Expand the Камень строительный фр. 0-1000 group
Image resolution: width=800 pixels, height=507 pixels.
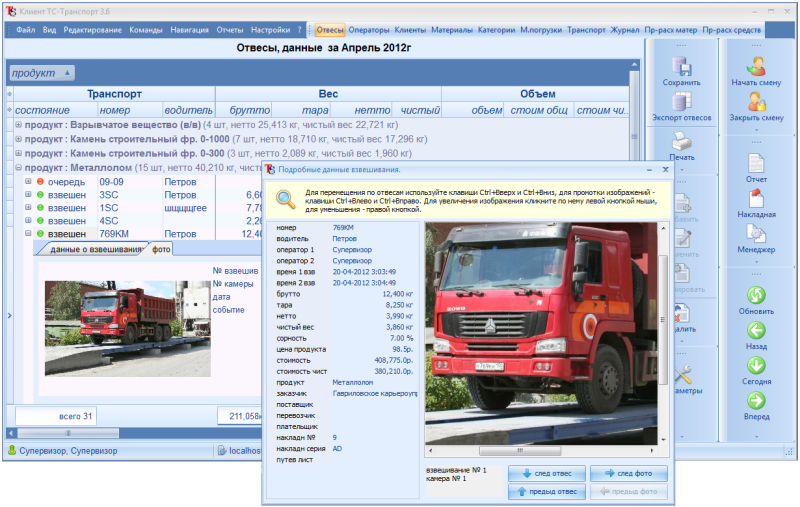(x=18, y=139)
